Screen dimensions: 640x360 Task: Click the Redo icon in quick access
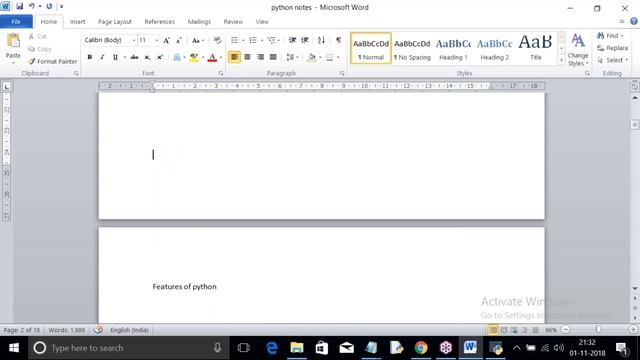[x=49, y=6]
